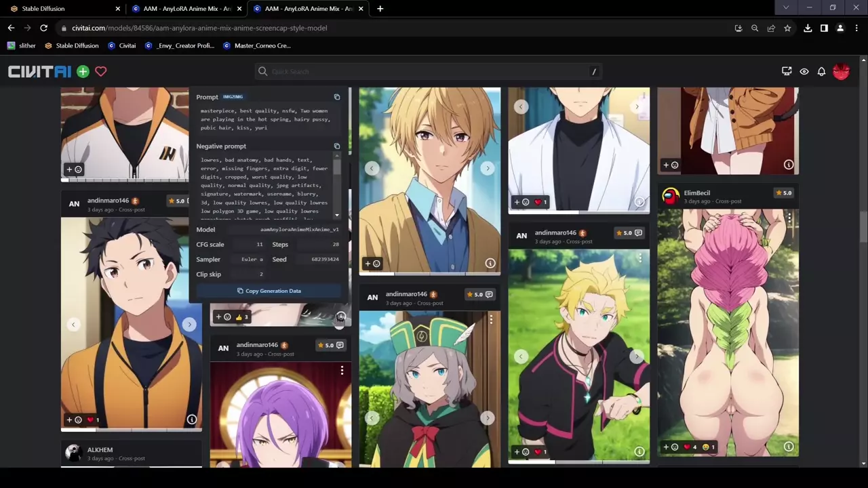
Task: Toggle heart reaction on the black-haired character image
Action: tap(90, 420)
